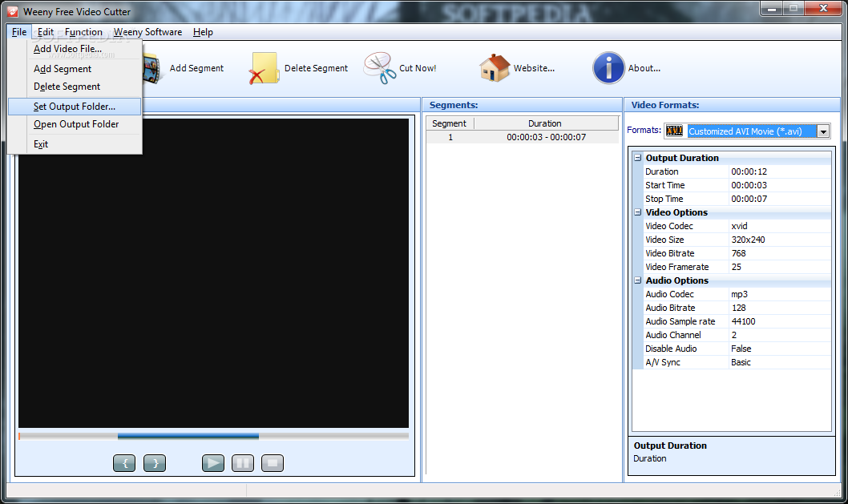Collapse the Video Options group
The image size is (848, 504).
coord(638,212)
